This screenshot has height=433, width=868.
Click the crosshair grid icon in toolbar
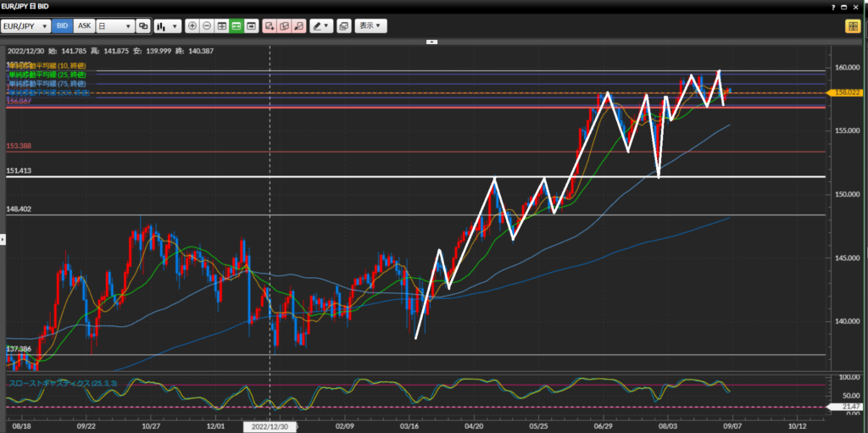222,26
